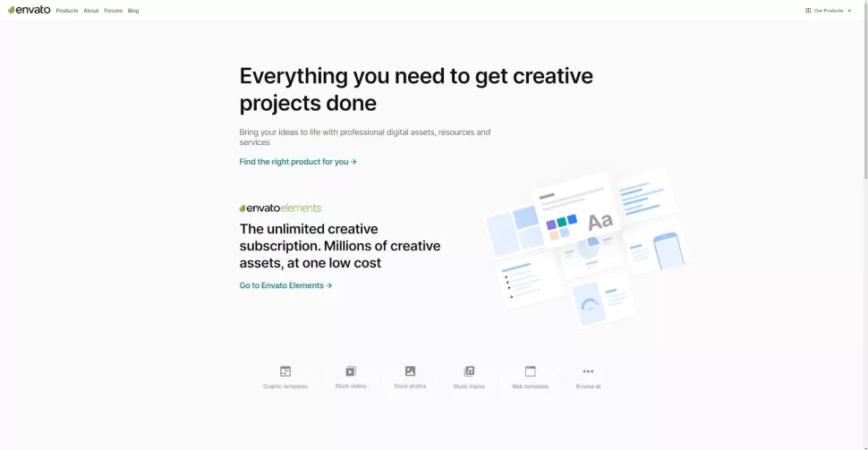The image size is (868, 450).
Task: Click the Web templates label
Action: click(x=531, y=386)
